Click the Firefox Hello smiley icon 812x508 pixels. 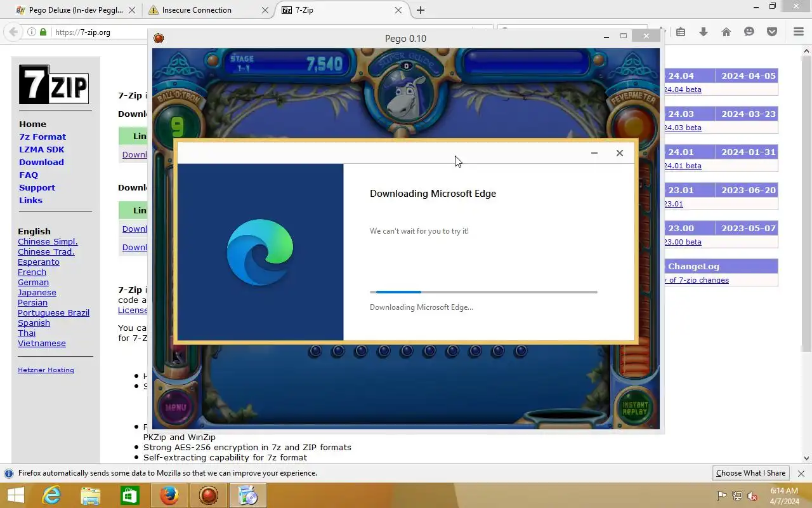tap(749, 32)
